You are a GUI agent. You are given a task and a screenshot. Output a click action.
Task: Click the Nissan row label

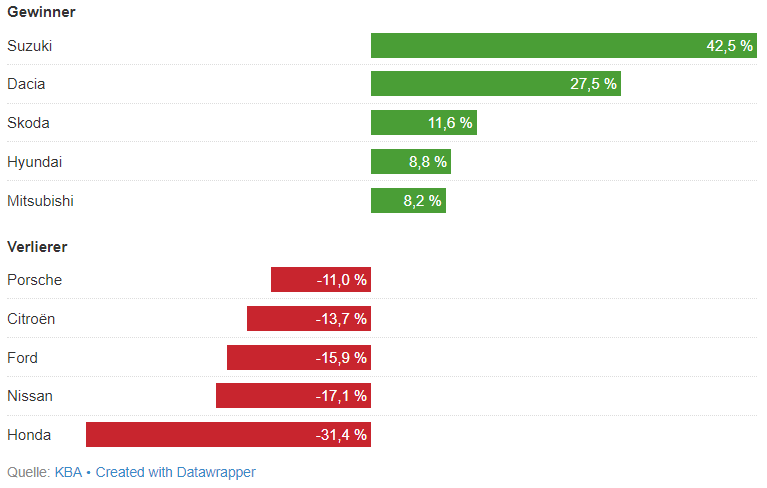(x=30, y=396)
